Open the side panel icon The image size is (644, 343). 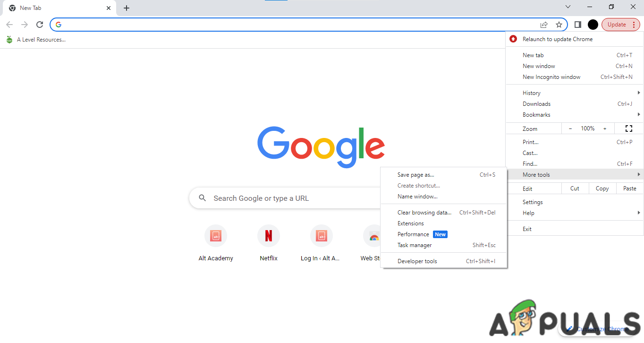tap(577, 25)
